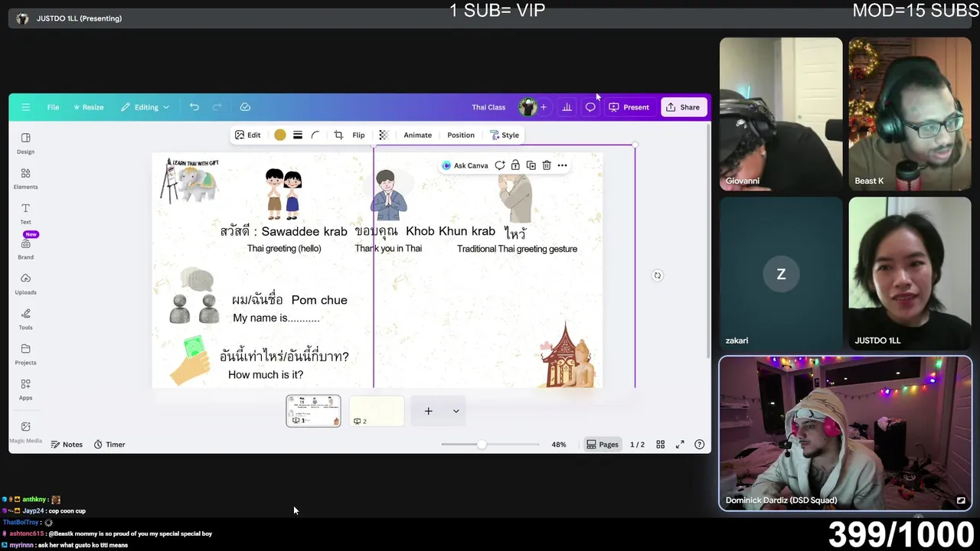Open the Flip options
The width and height of the screenshot is (980, 551).
(x=358, y=135)
